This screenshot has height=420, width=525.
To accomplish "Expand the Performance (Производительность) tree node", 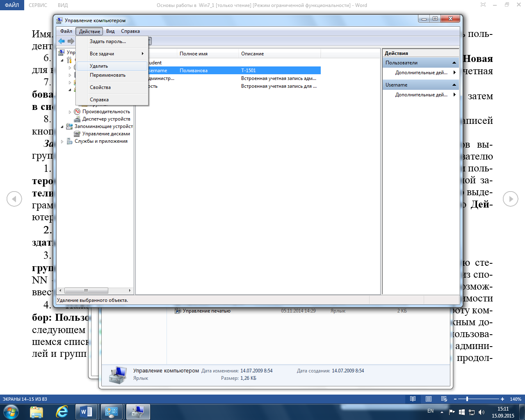I will point(70,112).
